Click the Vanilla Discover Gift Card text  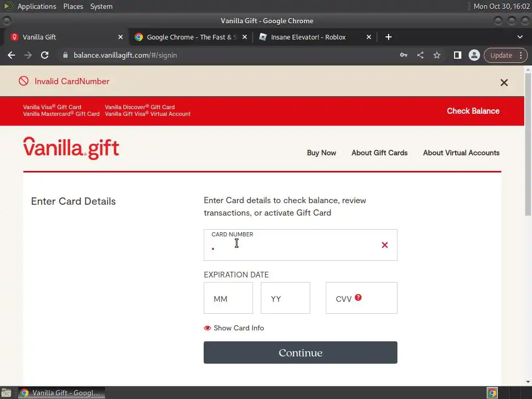(140, 107)
